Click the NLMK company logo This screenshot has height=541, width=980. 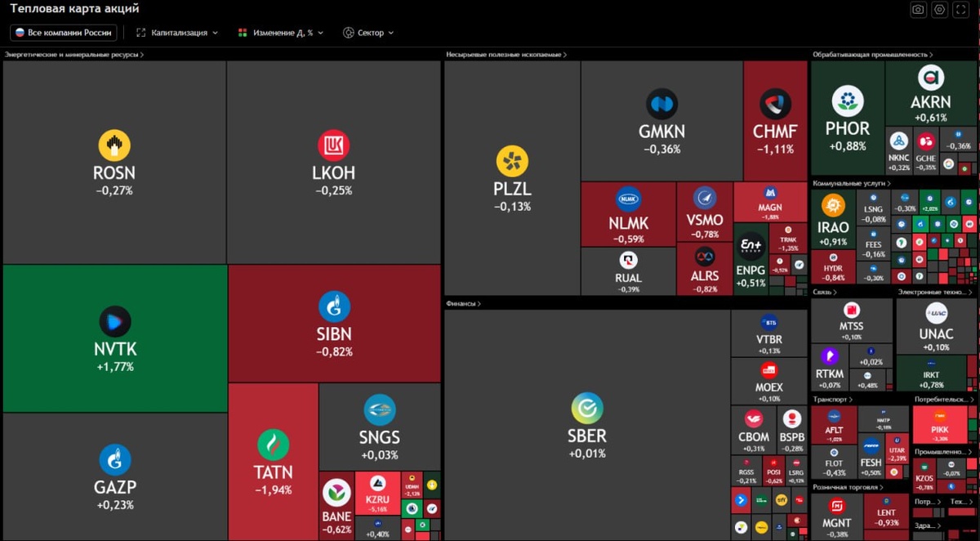628,199
